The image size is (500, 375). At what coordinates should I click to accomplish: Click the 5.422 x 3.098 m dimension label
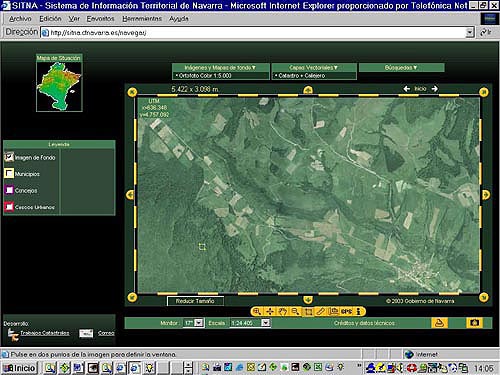point(195,89)
